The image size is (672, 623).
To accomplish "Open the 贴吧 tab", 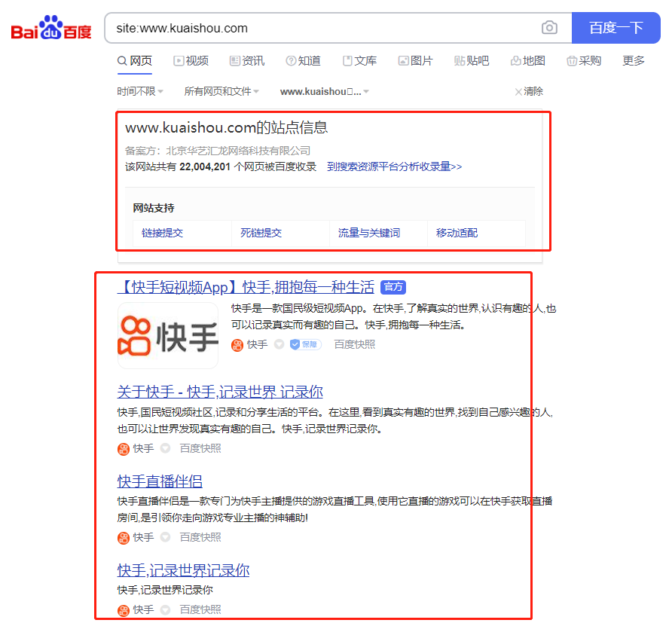I will (x=472, y=61).
